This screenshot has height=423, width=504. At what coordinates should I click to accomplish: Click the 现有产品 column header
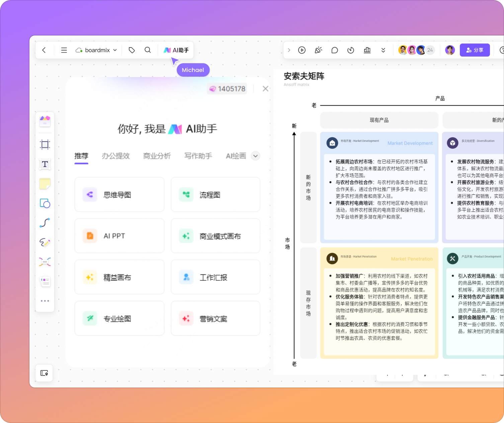(379, 120)
